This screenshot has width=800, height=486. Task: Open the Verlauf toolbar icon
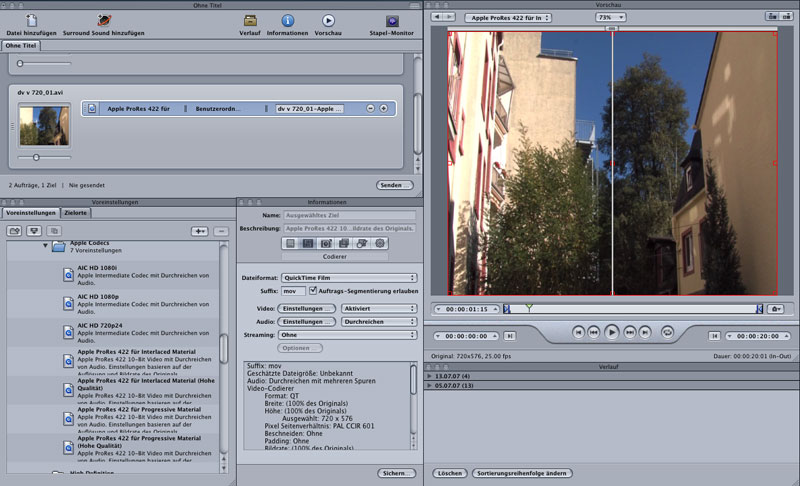click(250, 20)
